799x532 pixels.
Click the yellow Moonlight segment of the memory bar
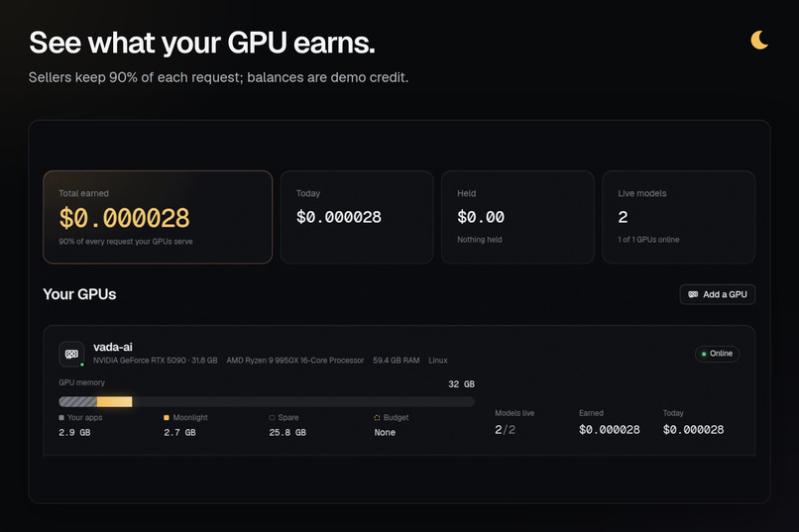tap(114, 401)
